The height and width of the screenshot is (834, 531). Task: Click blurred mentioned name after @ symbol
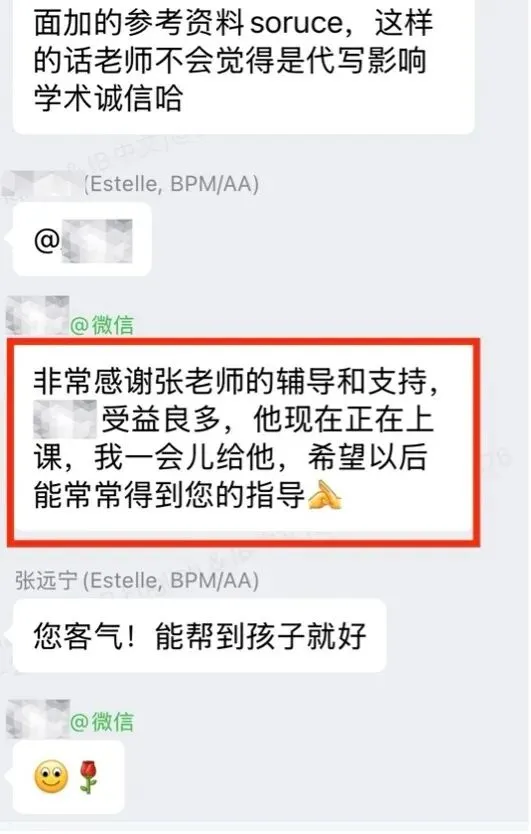97,241
